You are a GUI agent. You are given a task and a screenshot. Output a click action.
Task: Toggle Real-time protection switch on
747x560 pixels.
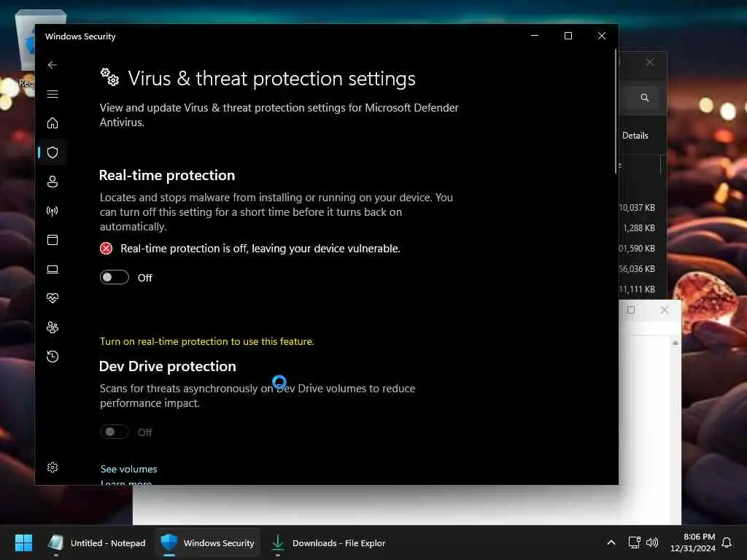click(x=115, y=277)
